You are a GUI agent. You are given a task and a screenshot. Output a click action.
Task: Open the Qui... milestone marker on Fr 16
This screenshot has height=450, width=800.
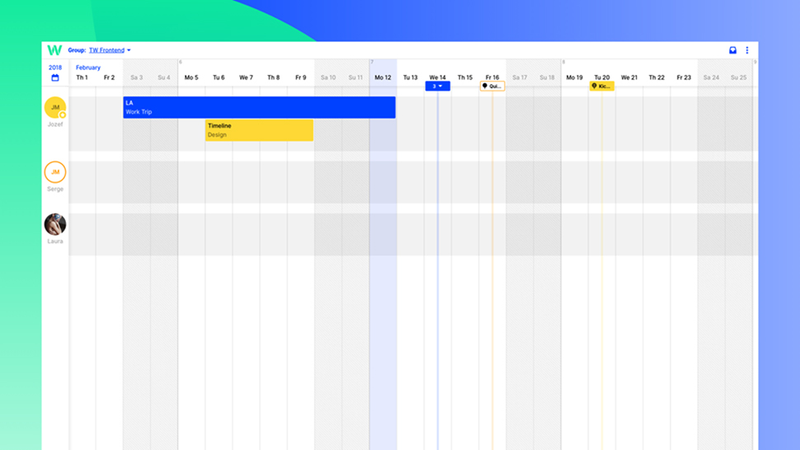coord(492,86)
